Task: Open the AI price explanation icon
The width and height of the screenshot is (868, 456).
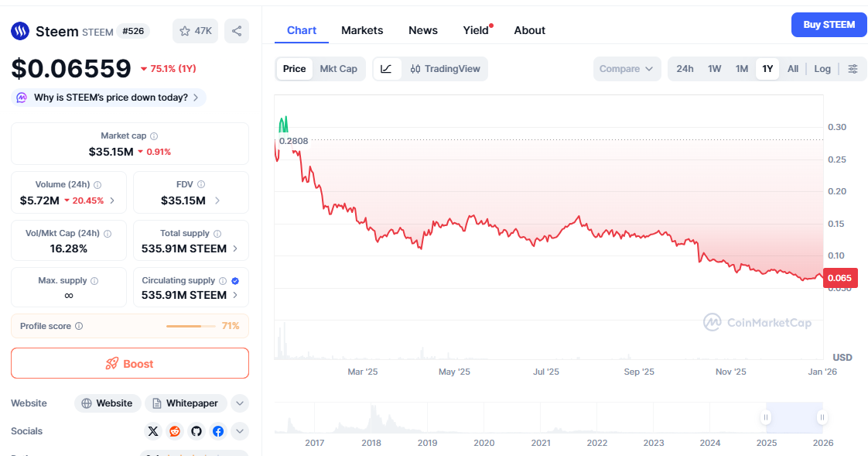Action: 22,98
